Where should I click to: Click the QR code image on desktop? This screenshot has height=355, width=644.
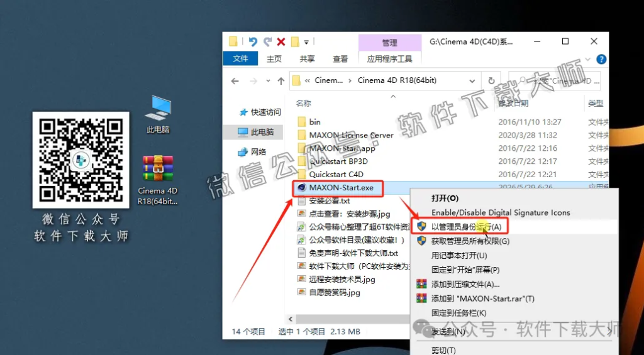point(81,160)
